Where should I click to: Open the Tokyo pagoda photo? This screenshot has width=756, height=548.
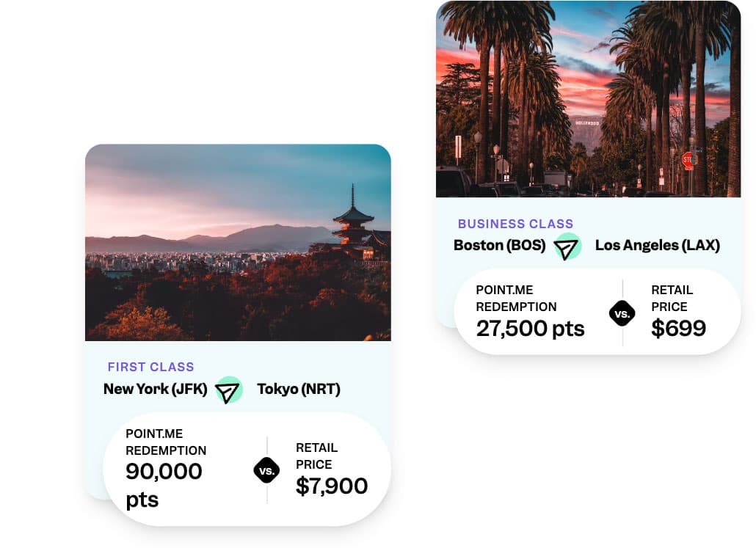tap(238, 242)
